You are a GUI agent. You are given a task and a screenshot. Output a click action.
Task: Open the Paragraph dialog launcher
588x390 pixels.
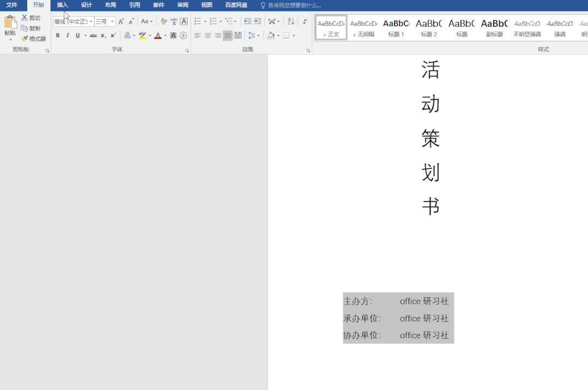tap(308, 50)
